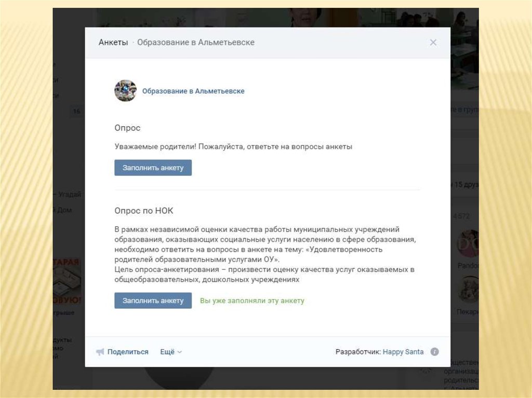Image resolution: width=532 pixels, height=398 pixels.
Task: Click the Опрос по НОК heading
Action: click(143, 211)
